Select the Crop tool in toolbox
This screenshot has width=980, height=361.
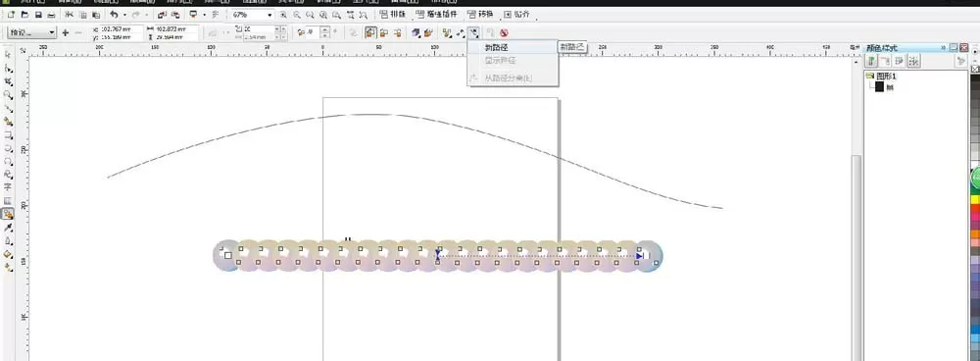8,81
